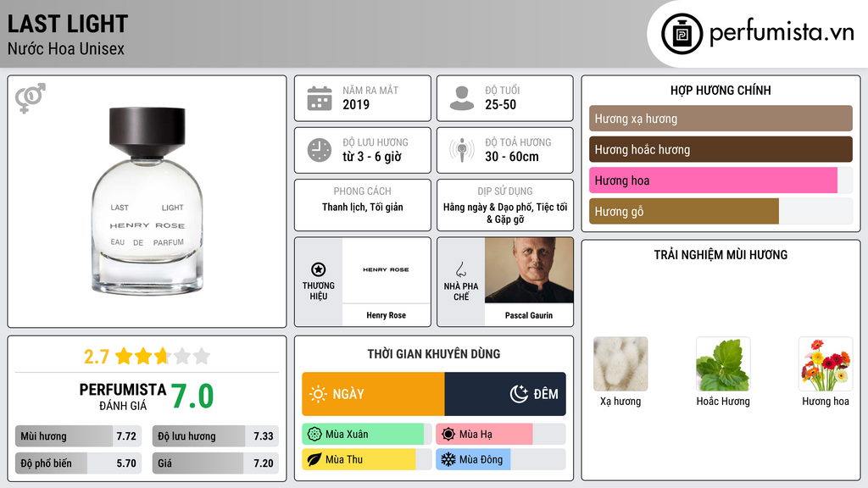This screenshot has width=868, height=488.
Task: Click the Hương hoắc hương accord bar
Action: (x=721, y=149)
